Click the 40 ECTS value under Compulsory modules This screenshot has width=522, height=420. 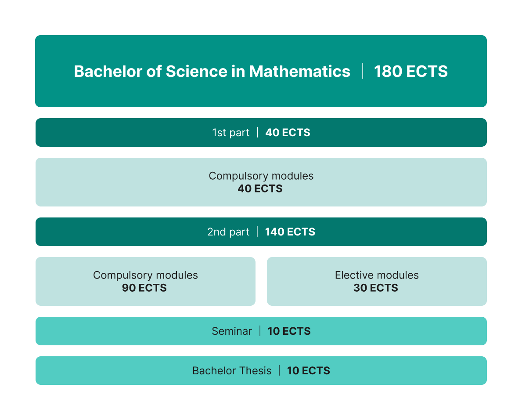pos(260,188)
